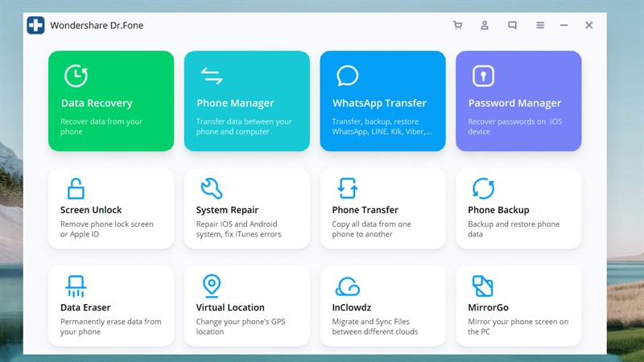This screenshot has height=362, width=644.
Task: Open the hamburger menu
Action: point(540,26)
